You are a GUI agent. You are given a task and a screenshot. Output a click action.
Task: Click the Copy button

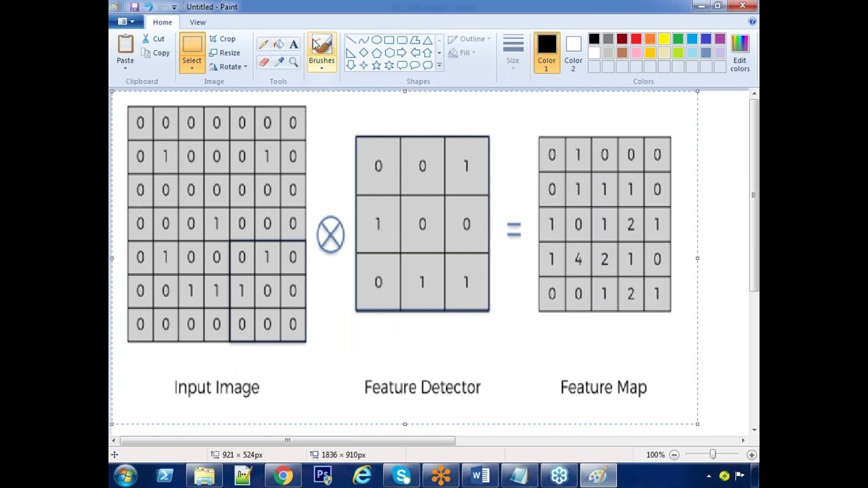(156, 53)
